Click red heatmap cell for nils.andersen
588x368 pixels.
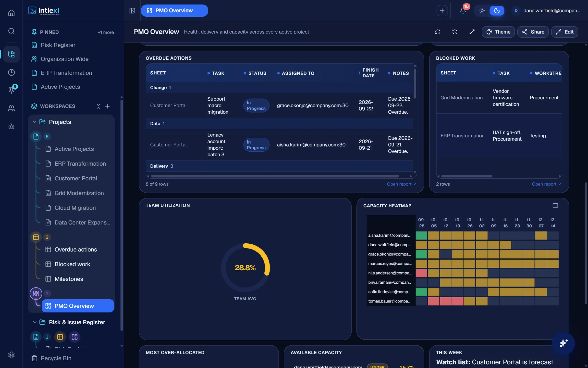(x=421, y=273)
